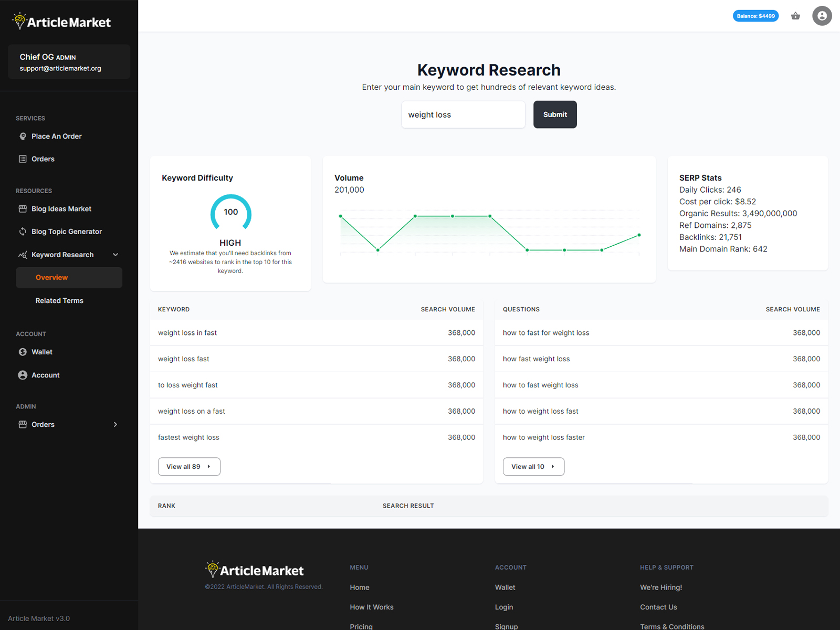This screenshot has width=840, height=630.
Task: Click the Wallet icon in the sidebar
Action: pos(23,352)
